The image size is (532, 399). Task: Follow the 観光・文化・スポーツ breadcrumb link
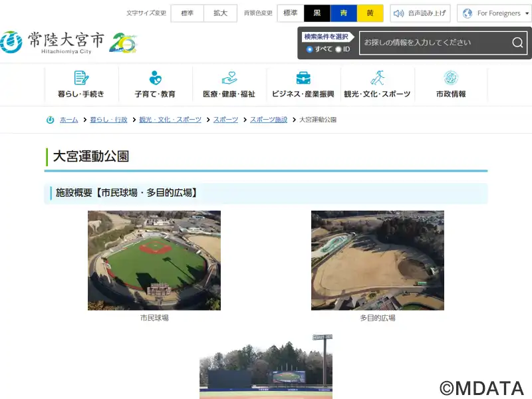(170, 120)
